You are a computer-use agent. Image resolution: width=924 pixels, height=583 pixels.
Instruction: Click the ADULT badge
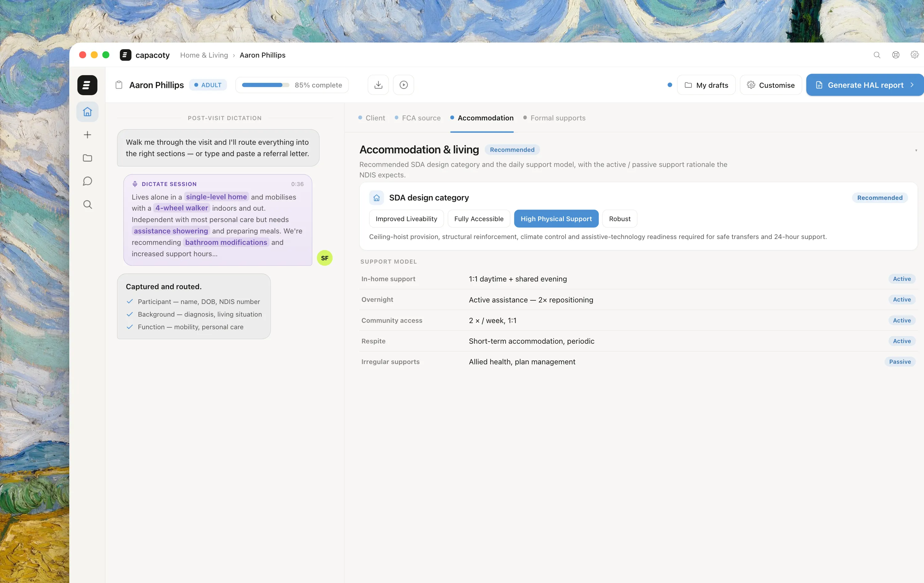tap(208, 85)
